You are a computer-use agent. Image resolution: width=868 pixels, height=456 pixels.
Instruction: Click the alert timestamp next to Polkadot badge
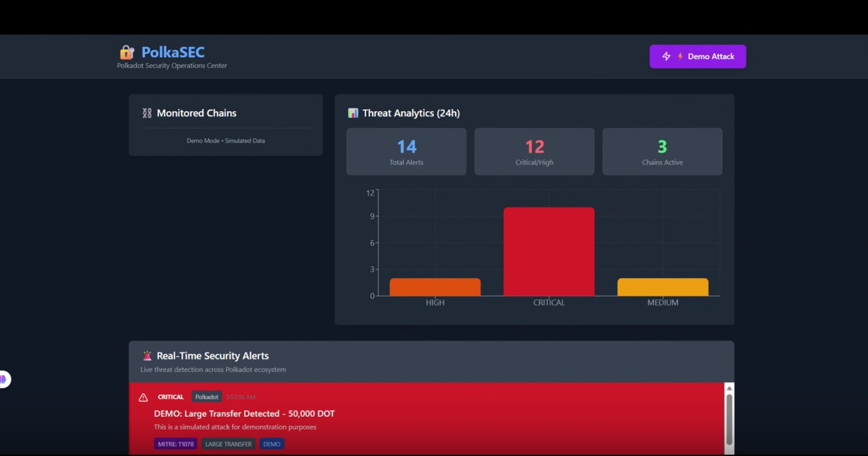click(240, 397)
